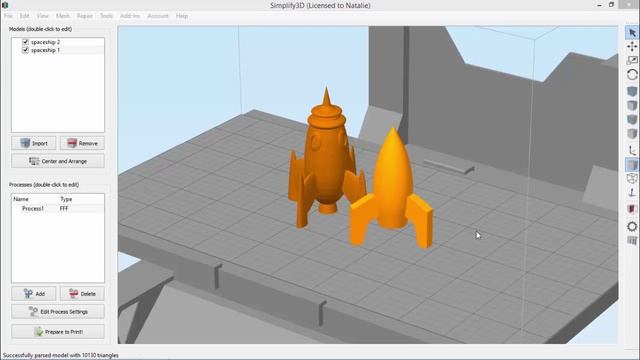Viewport: 640px width, 360px height.
Task: Click Edit Process Settings button
Action: click(58, 311)
